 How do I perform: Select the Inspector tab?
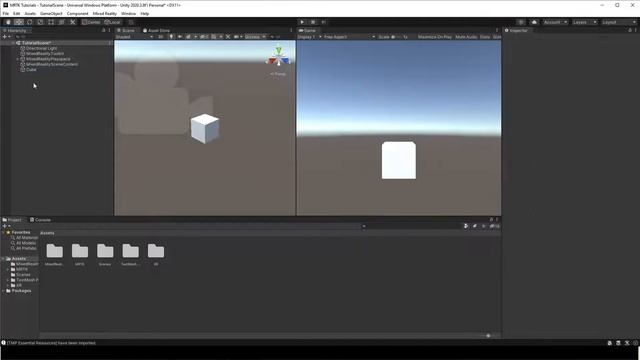tap(516, 31)
